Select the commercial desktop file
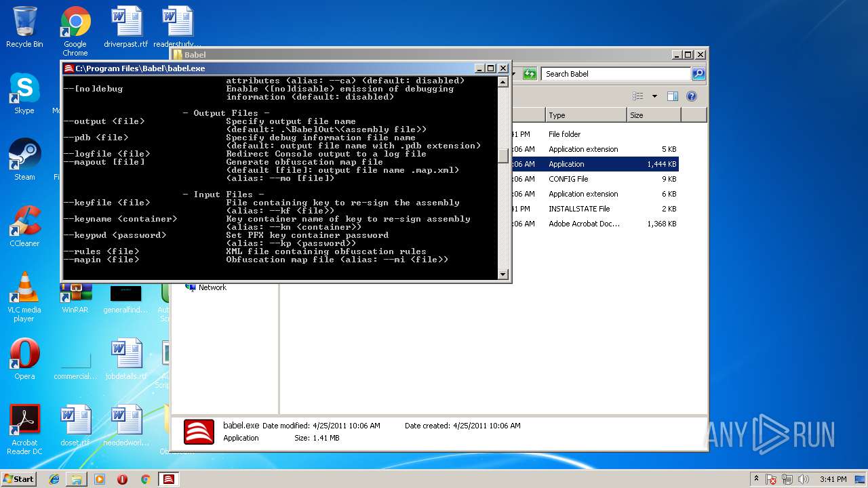 pos(75,366)
